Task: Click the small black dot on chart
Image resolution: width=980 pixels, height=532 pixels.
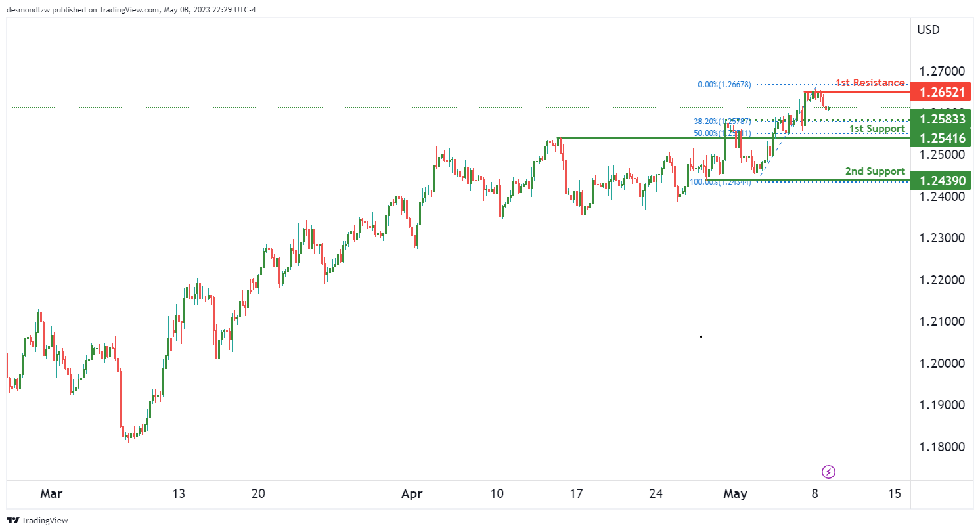Action: pos(702,336)
